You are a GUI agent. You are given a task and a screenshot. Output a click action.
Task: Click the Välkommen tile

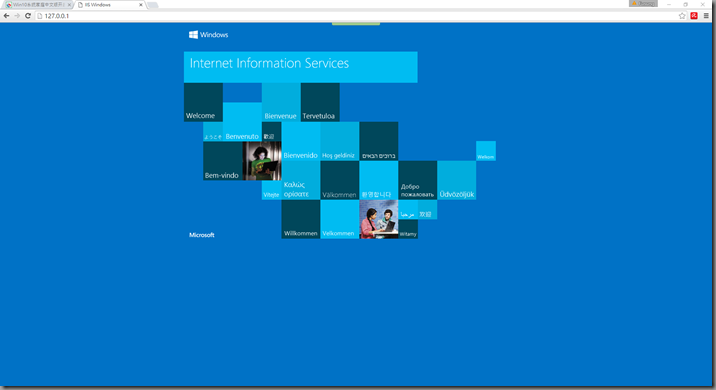pos(340,180)
